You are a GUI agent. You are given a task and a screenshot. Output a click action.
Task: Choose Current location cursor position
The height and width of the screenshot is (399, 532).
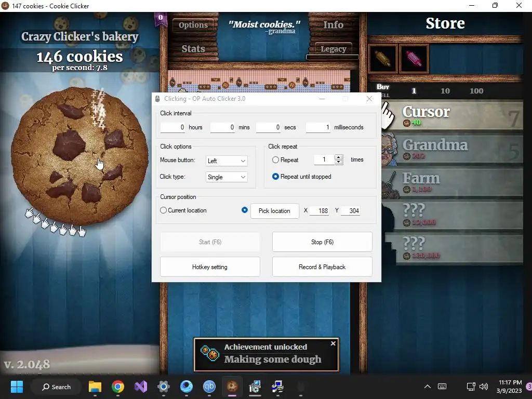coord(163,210)
